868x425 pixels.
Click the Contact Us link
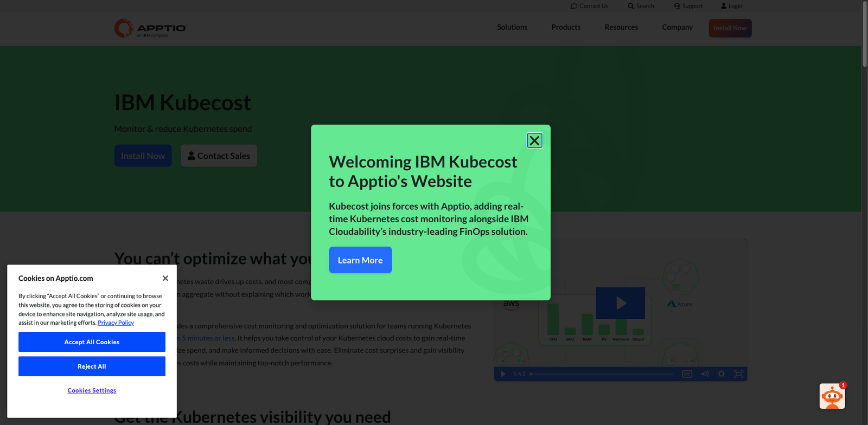coord(590,6)
